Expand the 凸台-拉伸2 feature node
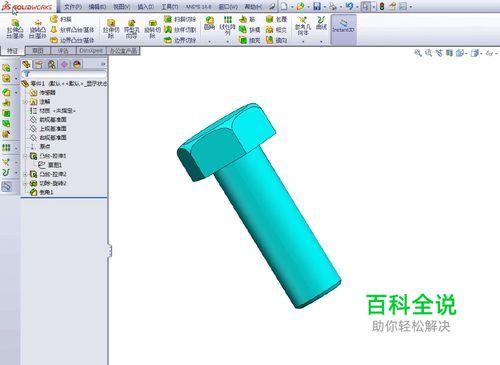Image resolution: width=500 pixels, height=365 pixels. (26, 174)
